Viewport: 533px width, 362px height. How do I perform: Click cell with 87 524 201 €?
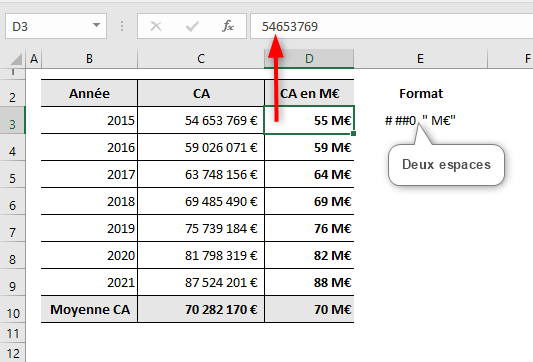click(x=201, y=282)
